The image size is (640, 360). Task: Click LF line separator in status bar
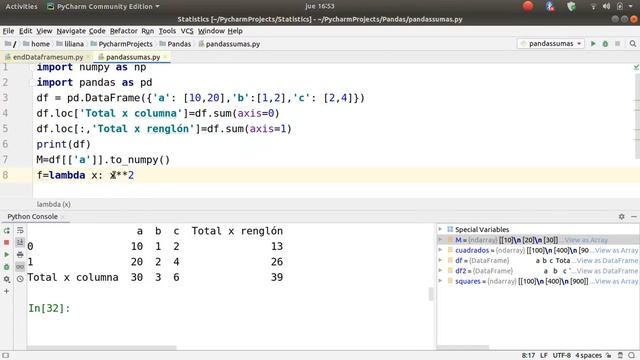[544, 356]
